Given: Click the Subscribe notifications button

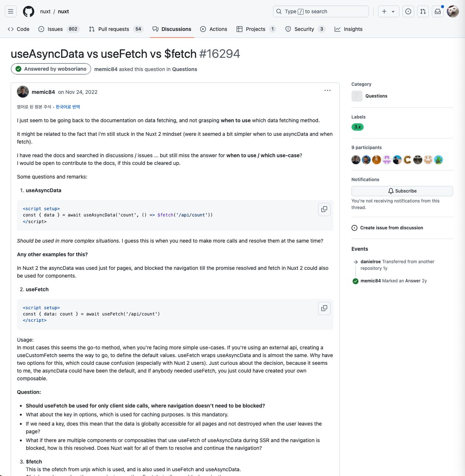Looking at the screenshot, I should [402, 191].
